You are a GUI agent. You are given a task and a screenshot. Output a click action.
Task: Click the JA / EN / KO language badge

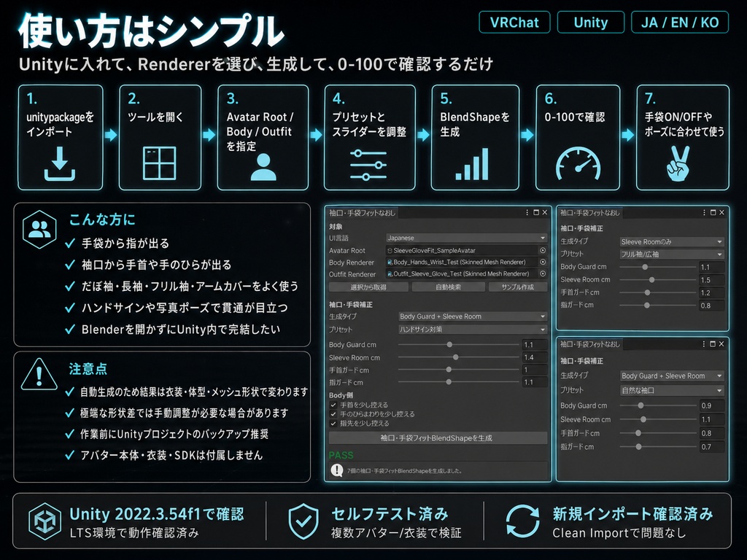coord(680,23)
